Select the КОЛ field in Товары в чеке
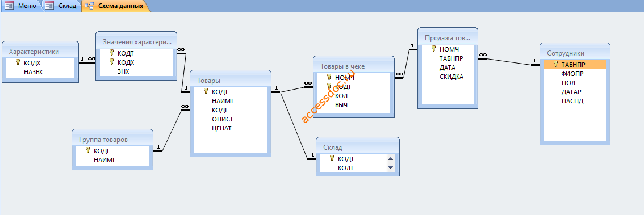The height and width of the screenshot is (215, 644). click(x=341, y=96)
